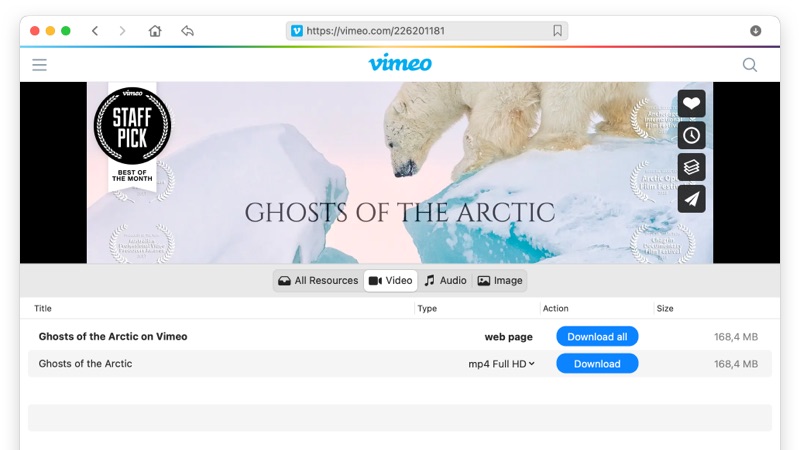This screenshot has width=800, height=450.
Task: Switch to the Audio tab
Action: pos(445,281)
